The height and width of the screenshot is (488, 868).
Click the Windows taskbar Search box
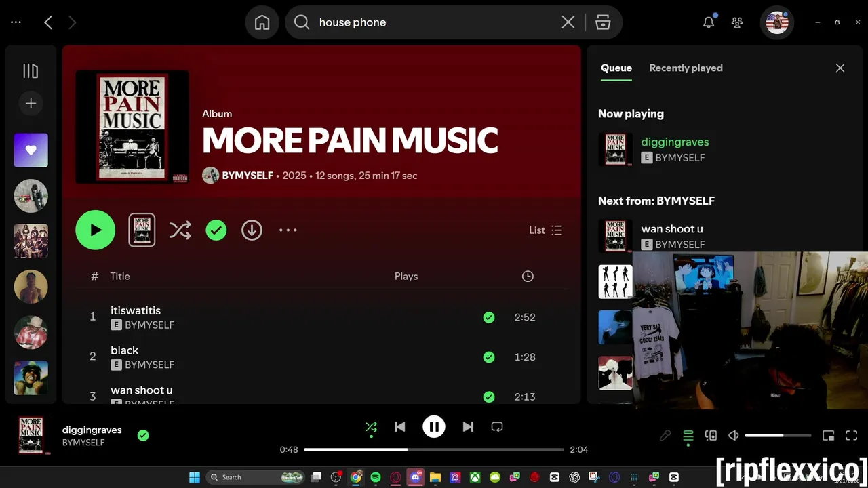click(254, 477)
